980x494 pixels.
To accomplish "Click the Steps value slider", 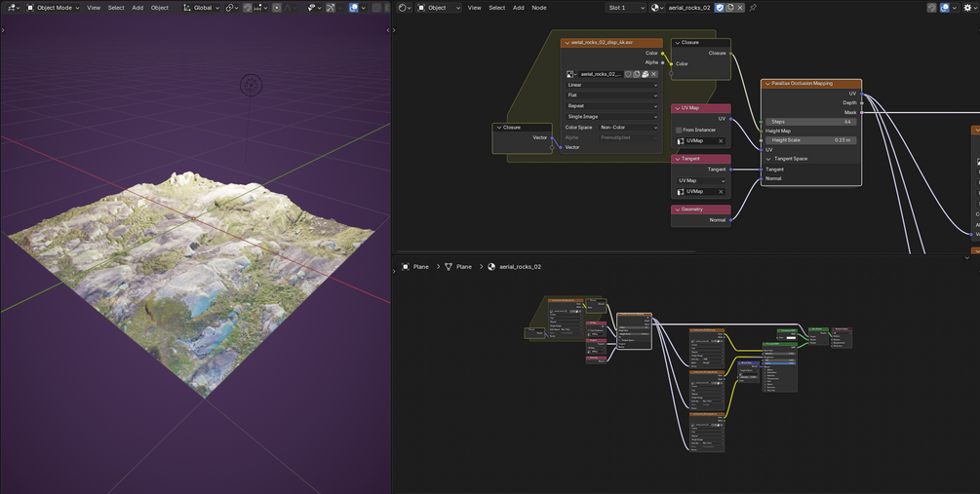I will click(810, 122).
